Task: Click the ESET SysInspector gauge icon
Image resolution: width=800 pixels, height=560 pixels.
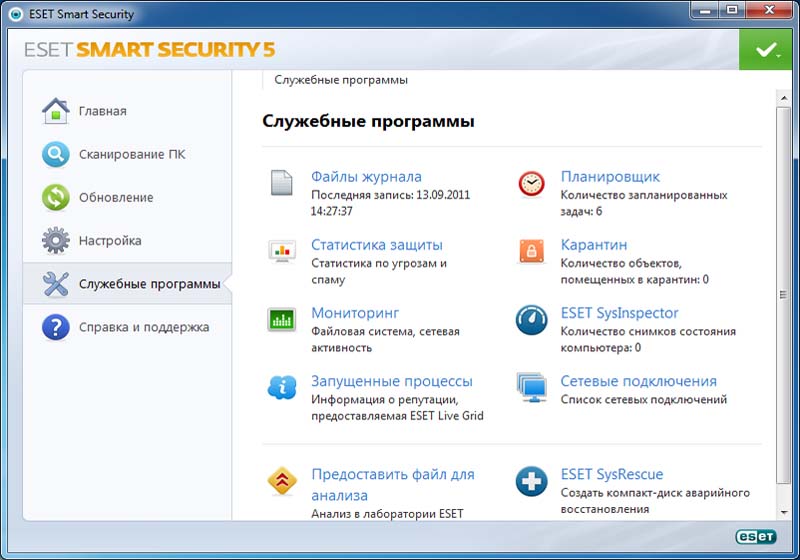Action: pos(532,320)
